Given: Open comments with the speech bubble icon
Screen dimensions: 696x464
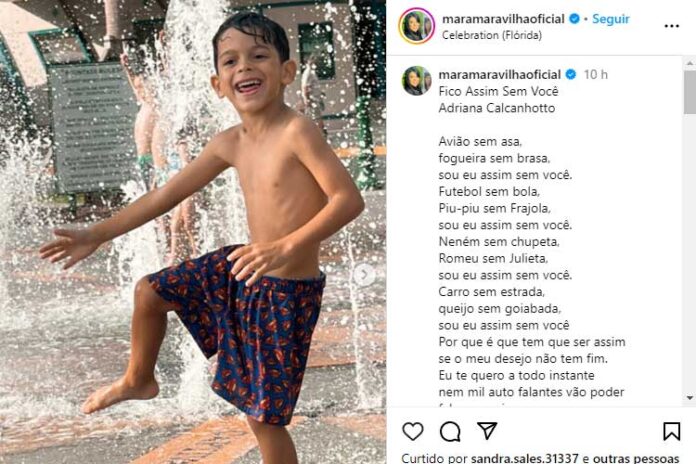Looking at the screenshot, I should (450, 431).
